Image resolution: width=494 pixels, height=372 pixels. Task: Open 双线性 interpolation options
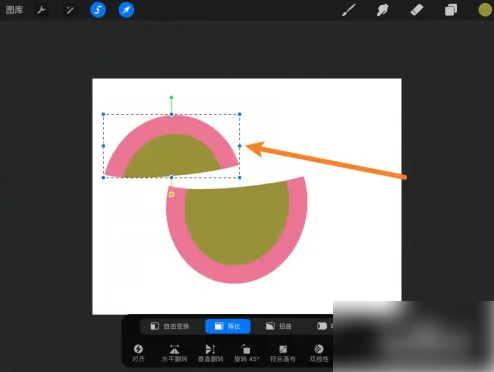coord(319,353)
